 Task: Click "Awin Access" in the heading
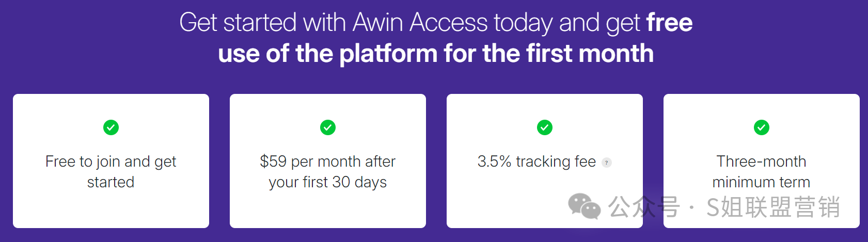coord(420,23)
